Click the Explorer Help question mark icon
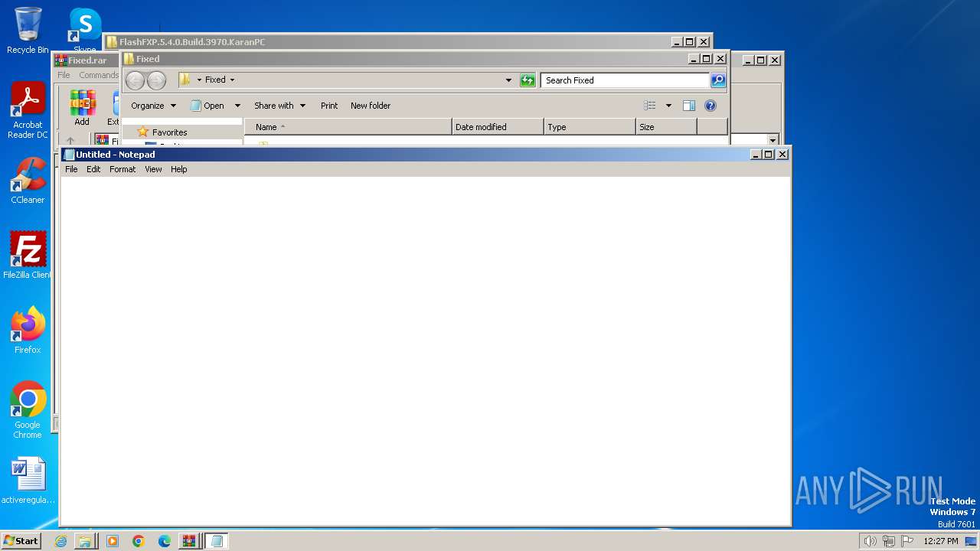Viewport: 980px width, 551px height. click(x=710, y=106)
